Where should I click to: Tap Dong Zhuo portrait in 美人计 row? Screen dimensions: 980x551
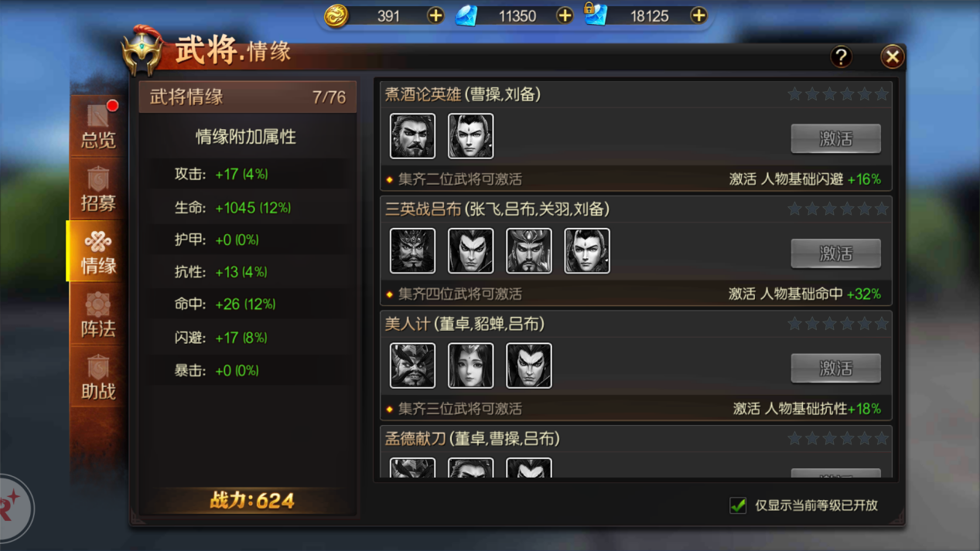[x=412, y=366]
